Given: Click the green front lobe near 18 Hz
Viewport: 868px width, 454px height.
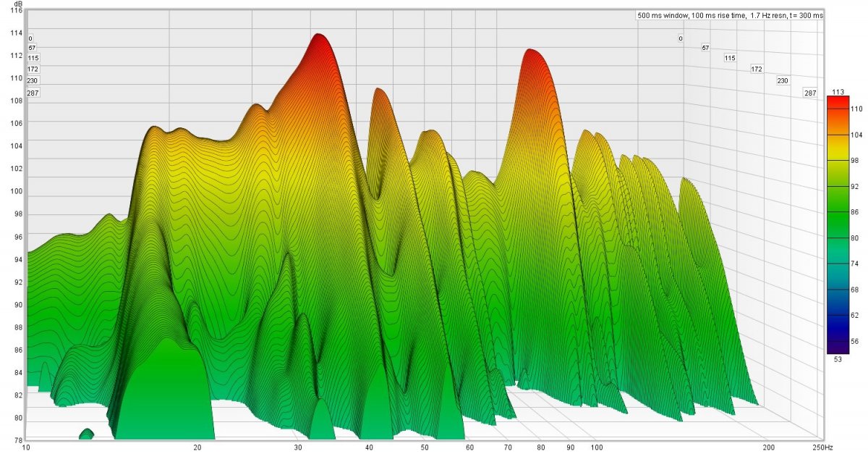Looking at the screenshot, I should [167, 384].
